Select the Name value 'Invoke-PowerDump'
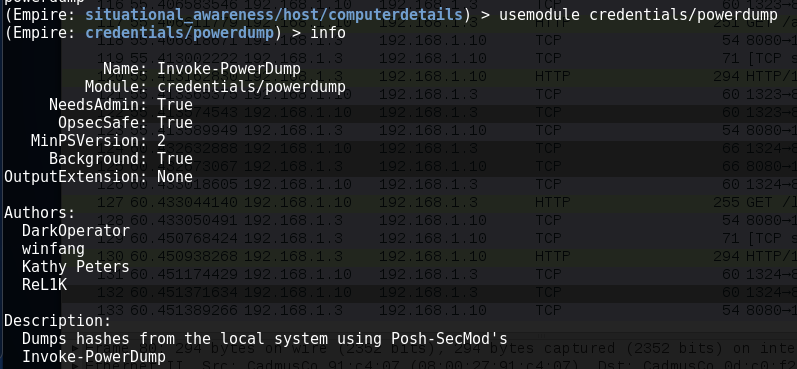The height and width of the screenshot is (369, 797). [229, 69]
